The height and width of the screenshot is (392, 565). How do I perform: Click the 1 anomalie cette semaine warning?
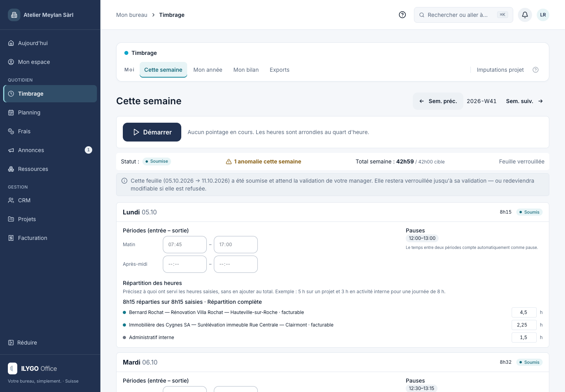point(264,162)
